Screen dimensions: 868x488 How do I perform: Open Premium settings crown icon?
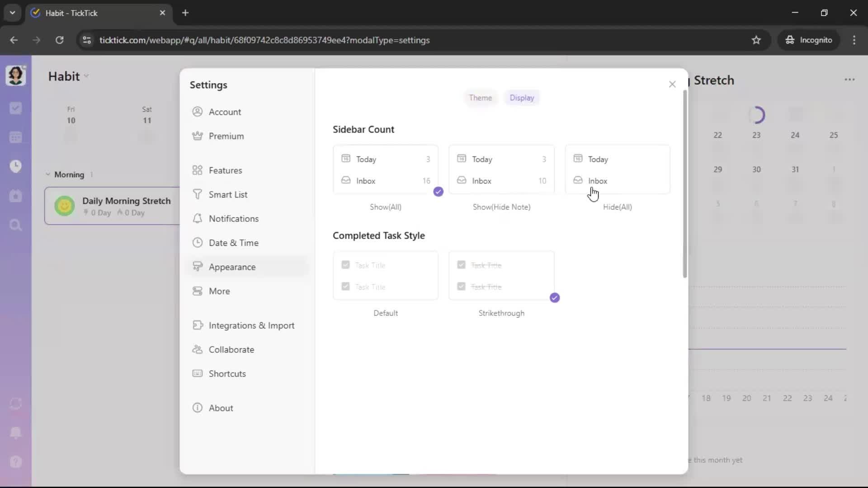point(197,136)
